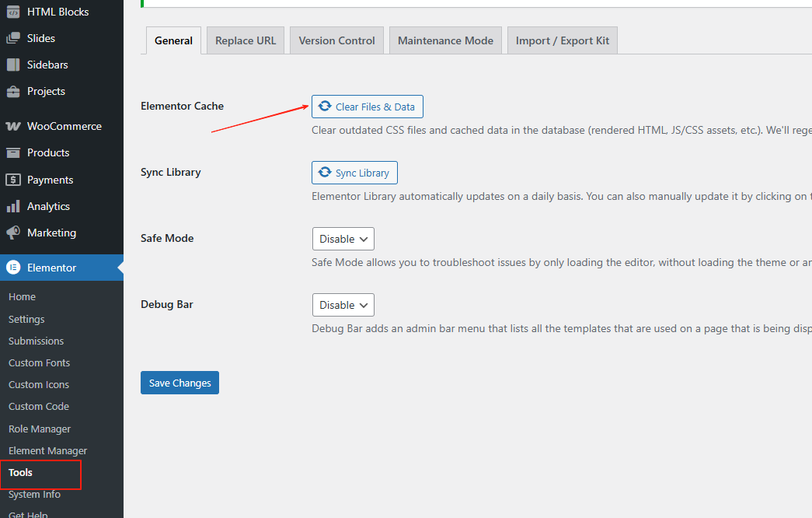The height and width of the screenshot is (518, 812).
Task: Open Role Manager in Elementor submenu
Action: 40,429
